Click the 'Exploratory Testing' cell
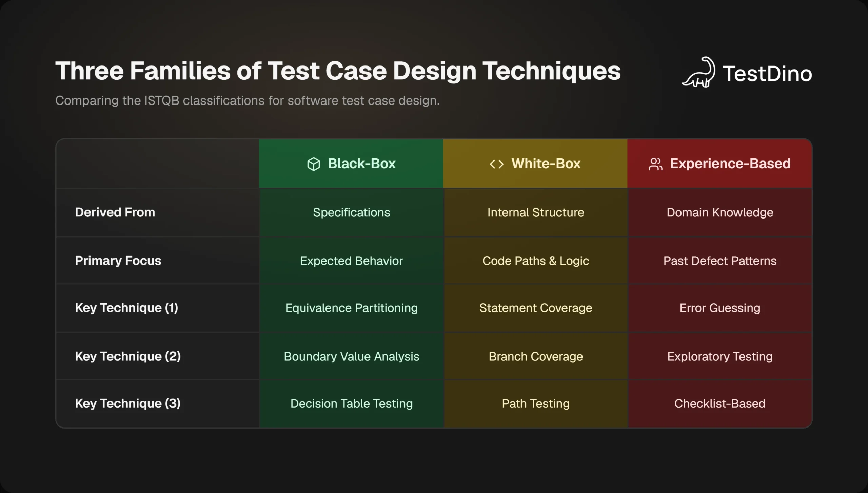The width and height of the screenshot is (868, 493). [x=720, y=357]
